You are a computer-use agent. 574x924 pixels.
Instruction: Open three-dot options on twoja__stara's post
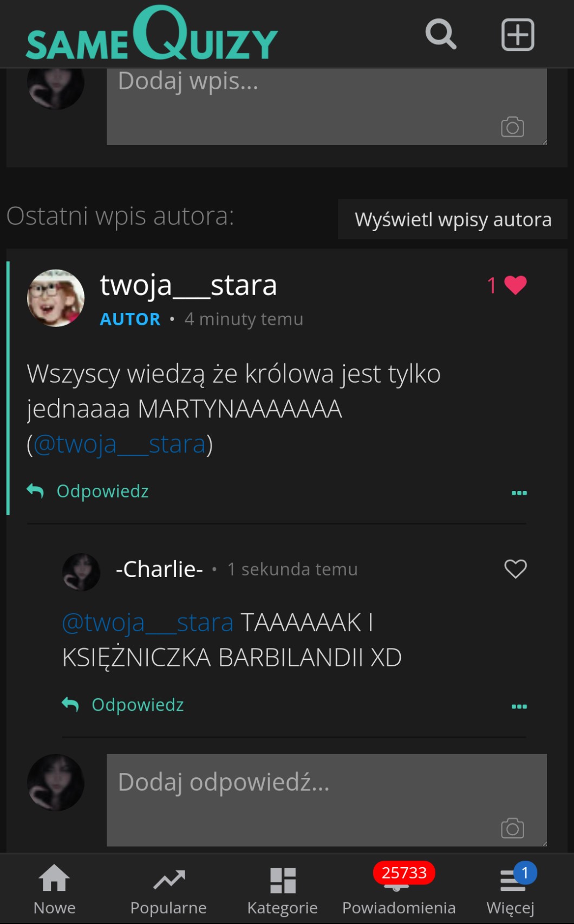pyautogui.click(x=519, y=493)
